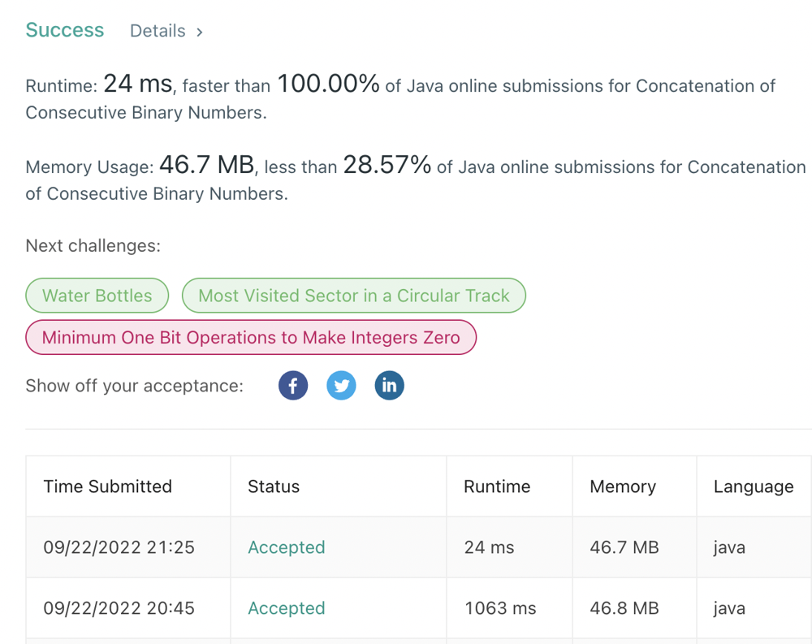The width and height of the screenshot is (812, 644).
Task: Click java in the 21:25 row
Action: [729, 547]
